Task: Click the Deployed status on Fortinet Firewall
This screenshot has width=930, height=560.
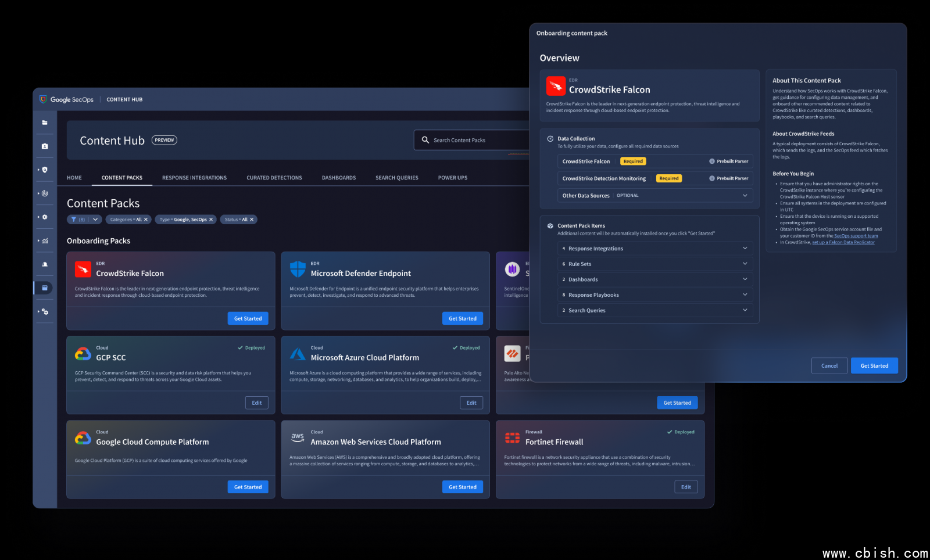Action: (x=681, y=432)
